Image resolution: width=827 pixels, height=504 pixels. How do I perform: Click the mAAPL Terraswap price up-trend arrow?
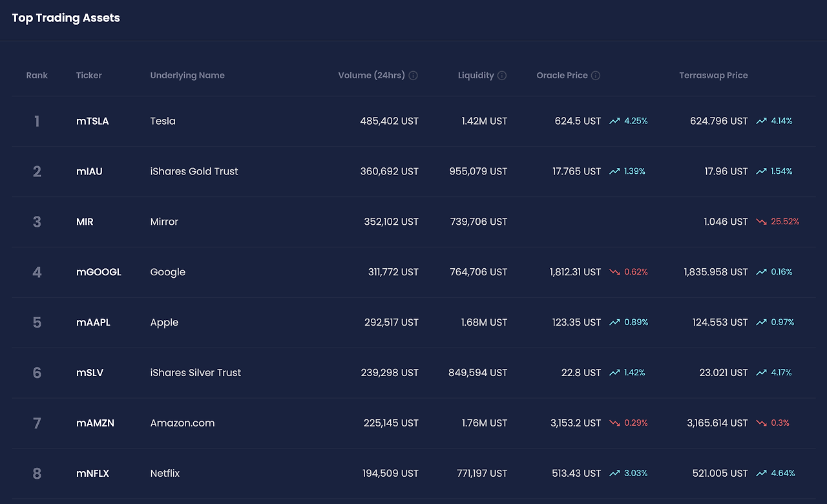coord(761,322)
